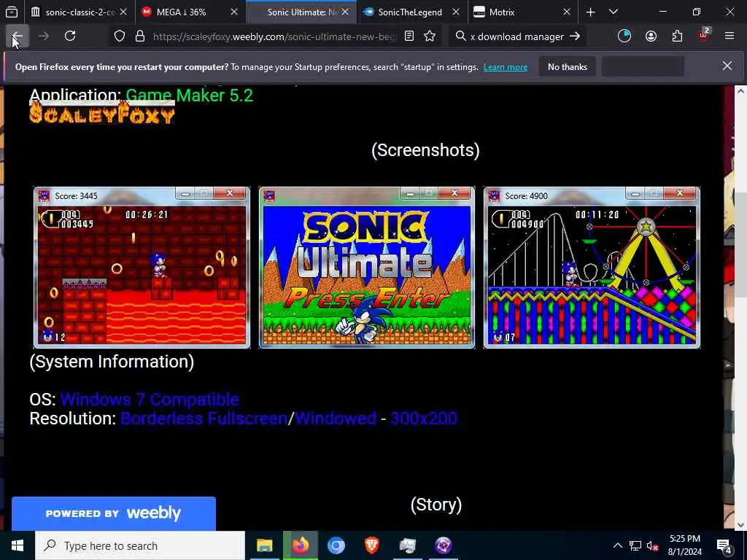Open Brave browser from taskbar
This screenshot has width=747, height=560.
(x=371, y=545)
